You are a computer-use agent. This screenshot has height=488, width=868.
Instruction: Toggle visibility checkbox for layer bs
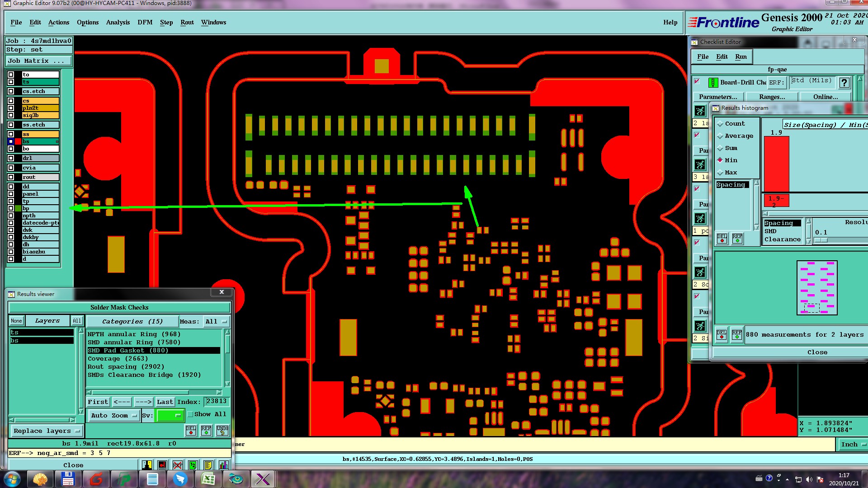[x=11, y=141]
